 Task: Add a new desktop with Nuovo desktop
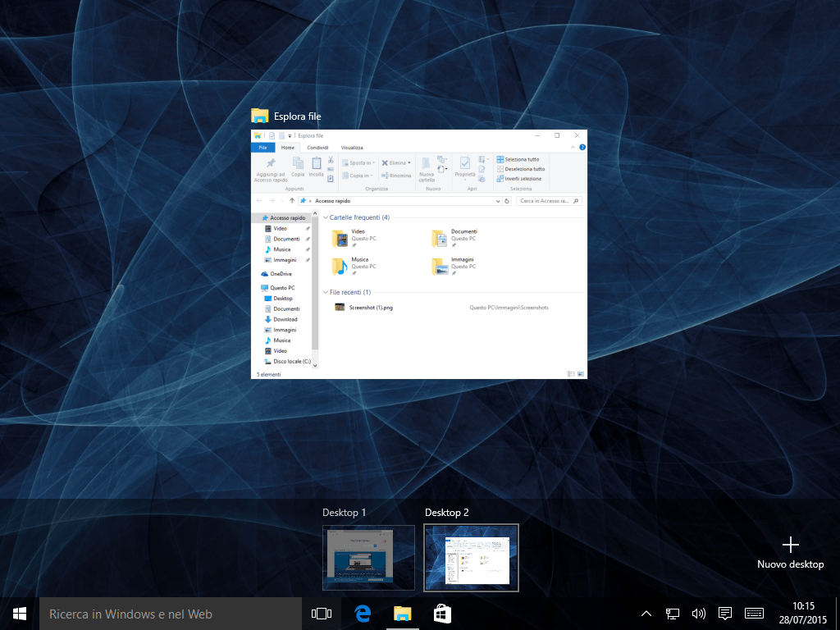pyautogui.click(x=790, y=551)
